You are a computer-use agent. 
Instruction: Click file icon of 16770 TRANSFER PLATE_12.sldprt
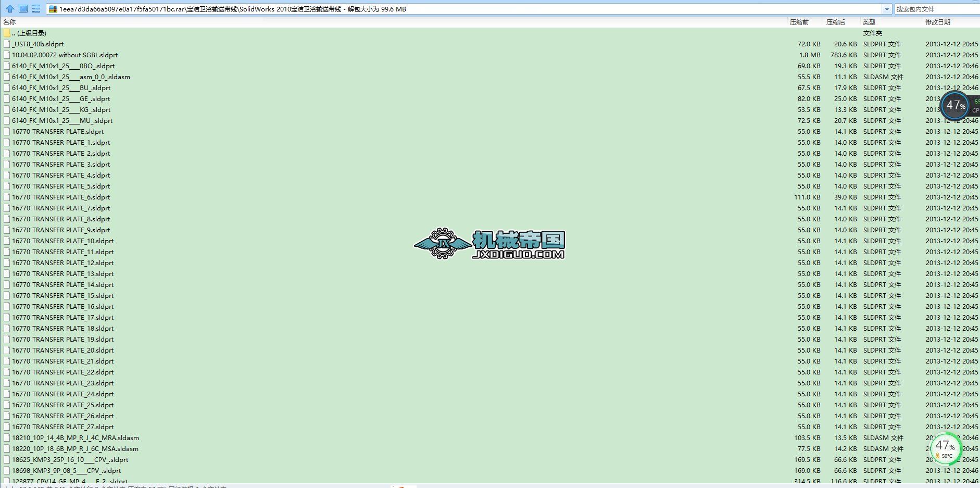click(x=7, y=262)
